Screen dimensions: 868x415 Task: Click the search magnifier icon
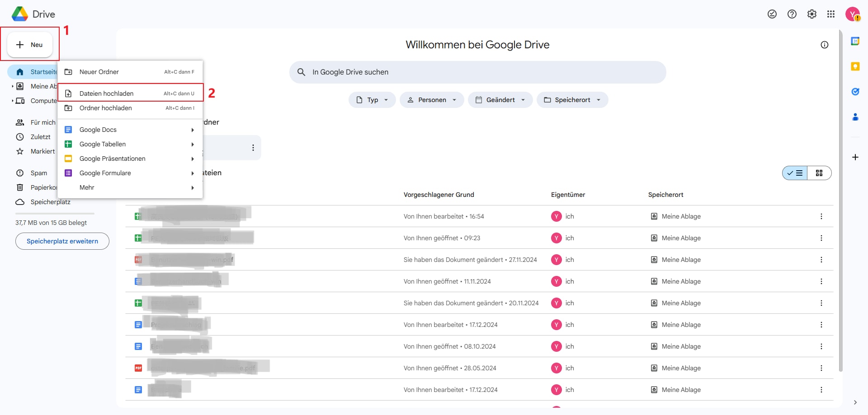tap(302, 72)
